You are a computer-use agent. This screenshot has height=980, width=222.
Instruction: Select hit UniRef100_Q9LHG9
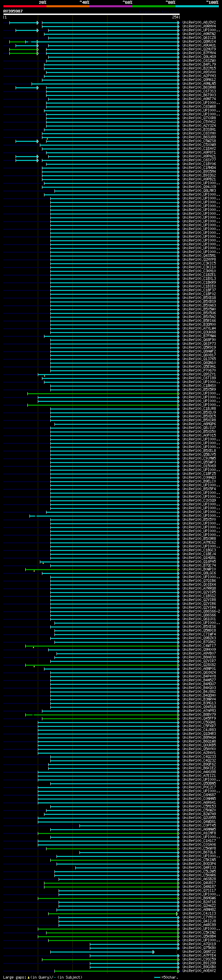tap(199, 57)
